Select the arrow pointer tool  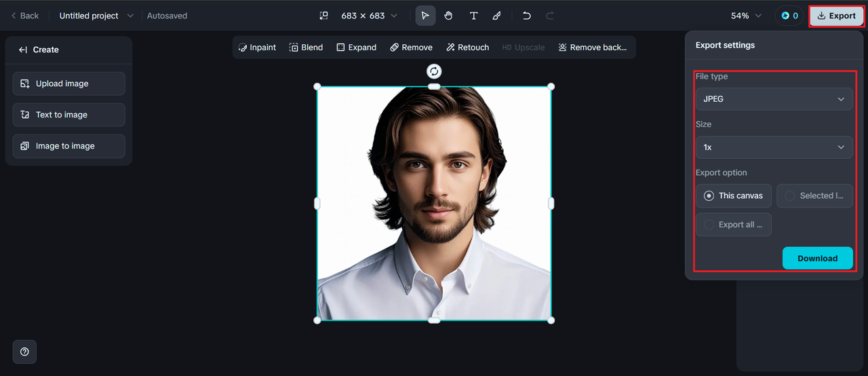tap(425, 16)
